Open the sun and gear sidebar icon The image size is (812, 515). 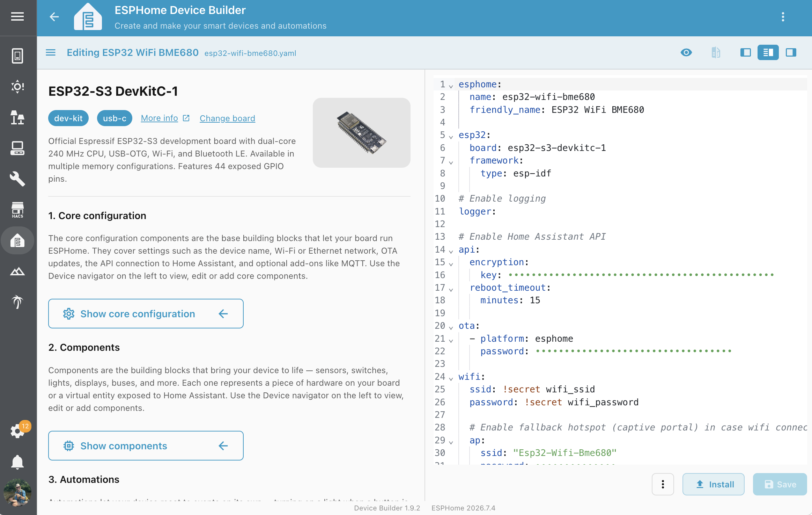click(17, 86)
